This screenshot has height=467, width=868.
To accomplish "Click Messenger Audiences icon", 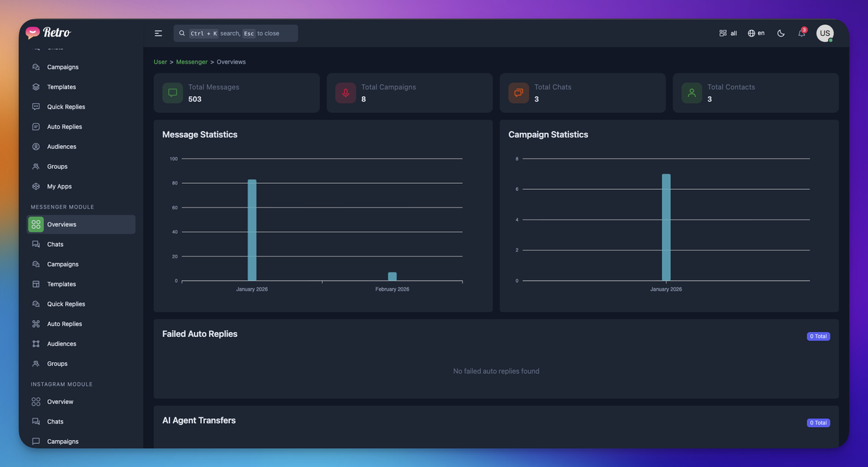I will tap(36, 344).
